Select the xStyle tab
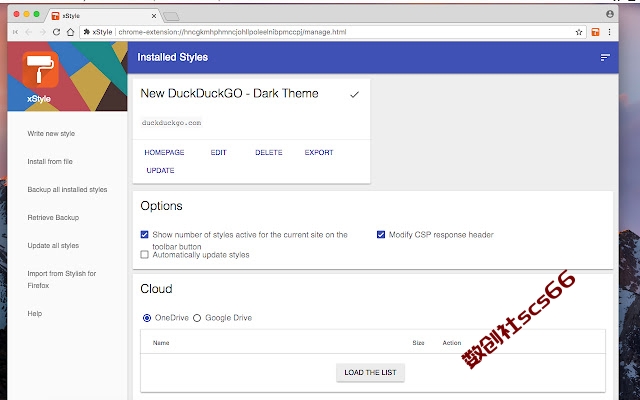Screen dimensions: 640x400 tap(102, 16)
